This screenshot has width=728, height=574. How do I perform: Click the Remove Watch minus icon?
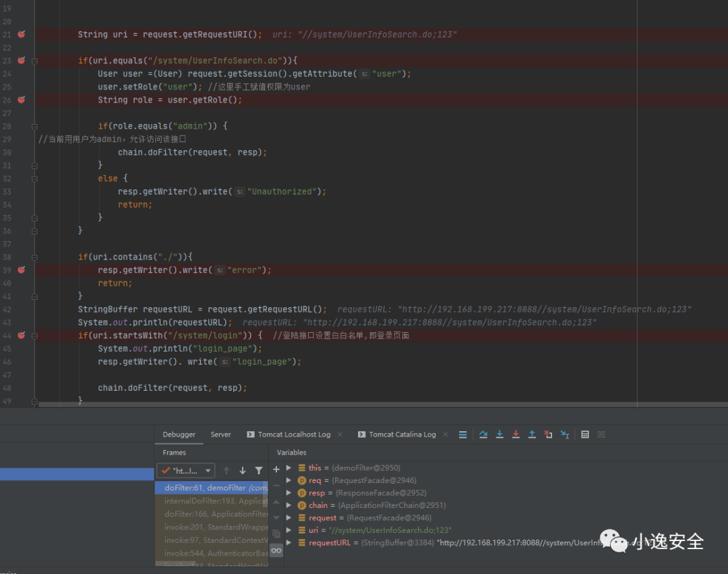[x=276, y=485]
